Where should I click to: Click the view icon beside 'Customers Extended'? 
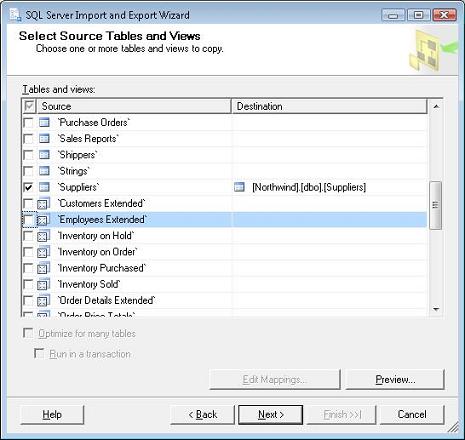43,203
